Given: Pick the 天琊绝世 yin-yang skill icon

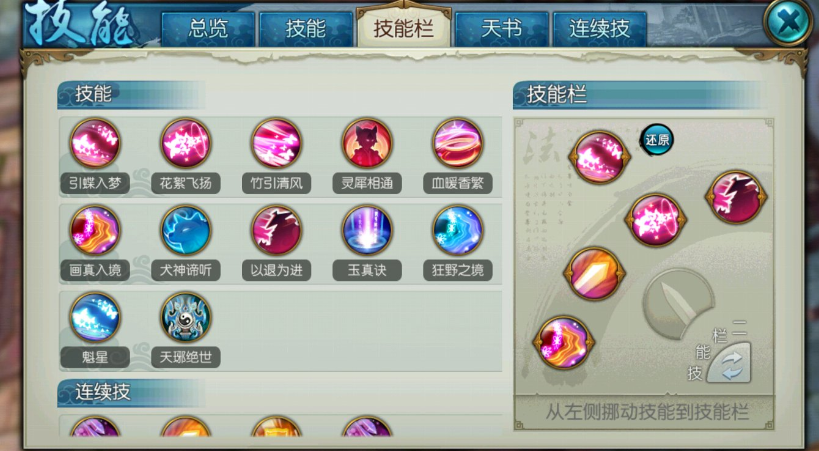Looking at the screenshot, I should [x=185, y=317].
